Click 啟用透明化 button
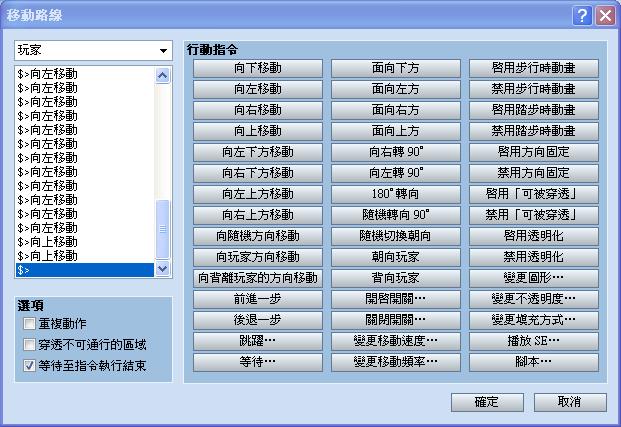The height and width of the screenshot is (427, 621). [x=533, y=236]
